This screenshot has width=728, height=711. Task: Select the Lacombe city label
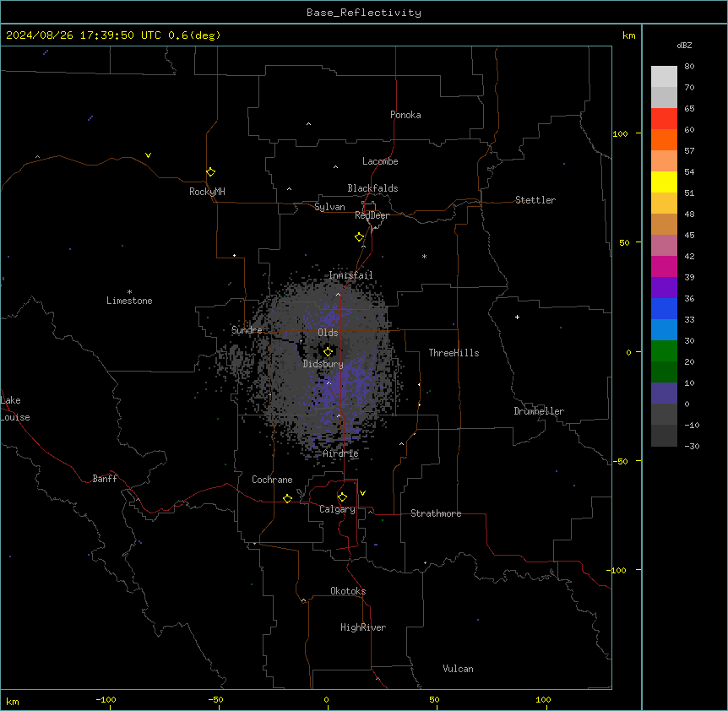point(380,161)
